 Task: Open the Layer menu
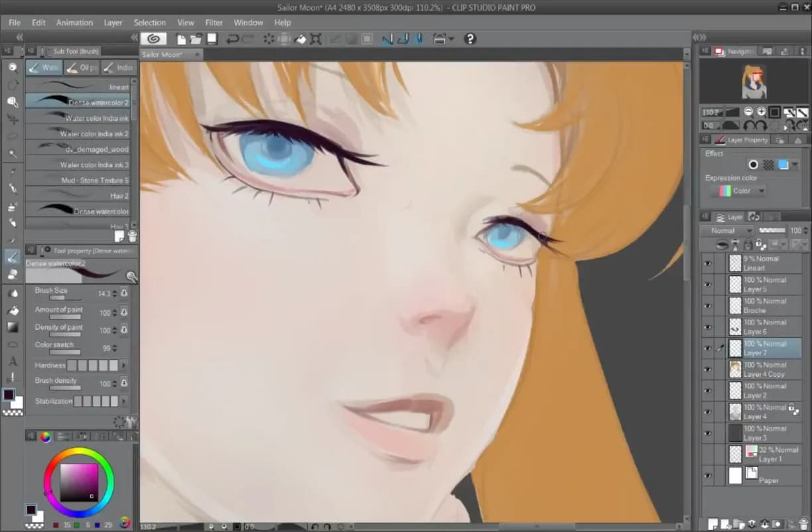113,23
